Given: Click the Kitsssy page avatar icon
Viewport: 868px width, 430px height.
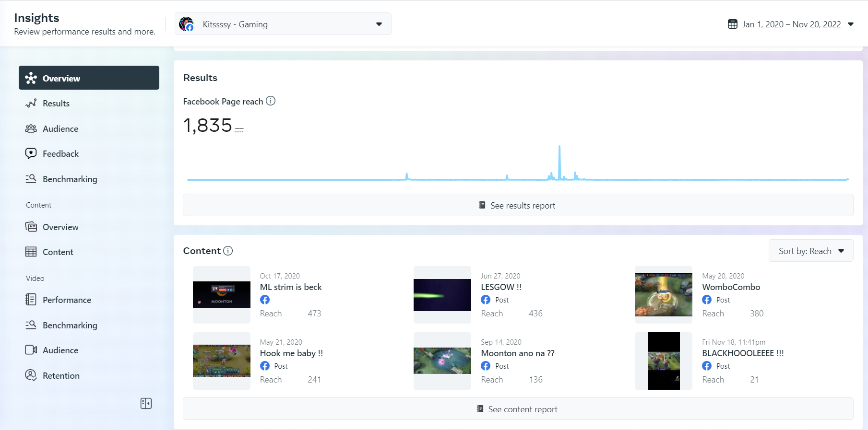Looking at the screenshot, I should 186,24.
